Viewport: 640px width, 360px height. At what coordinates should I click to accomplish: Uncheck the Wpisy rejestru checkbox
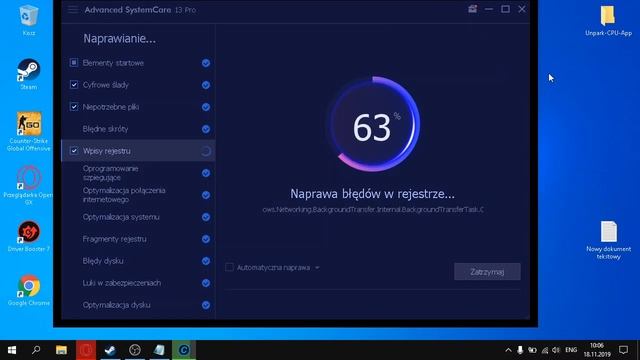tap(74, 151)
